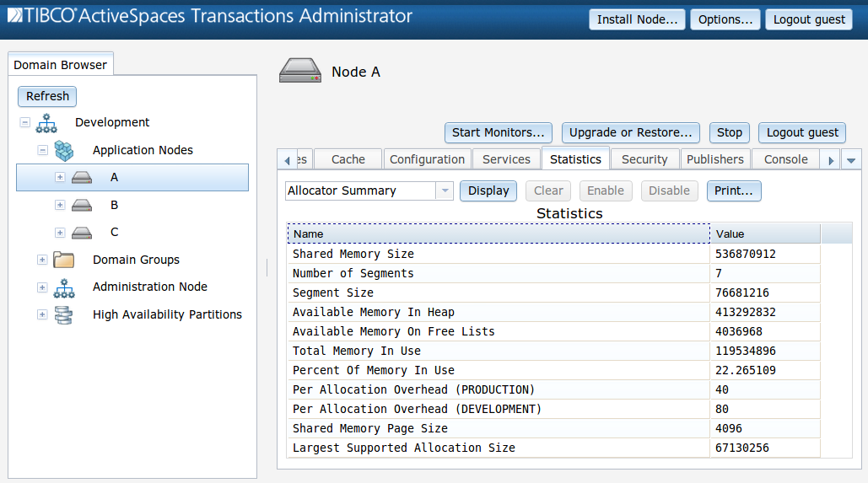
Task: Click the Print... button
Action: click(x=734, y=191)
